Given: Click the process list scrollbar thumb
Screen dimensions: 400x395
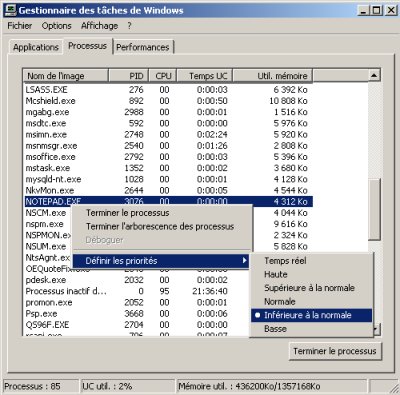Looking at the screenshot, I should click(x=374, y=209).
